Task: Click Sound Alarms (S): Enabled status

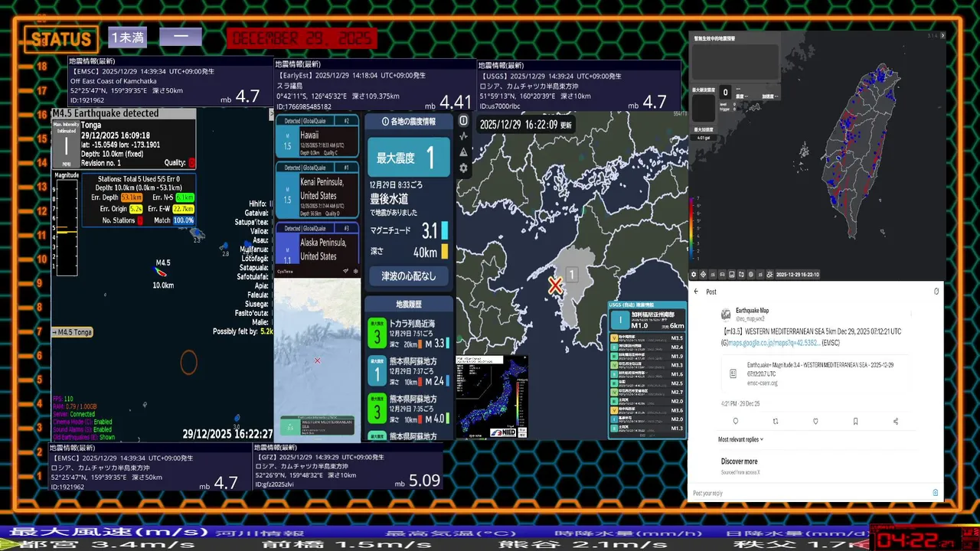Action: pos(83,429)
